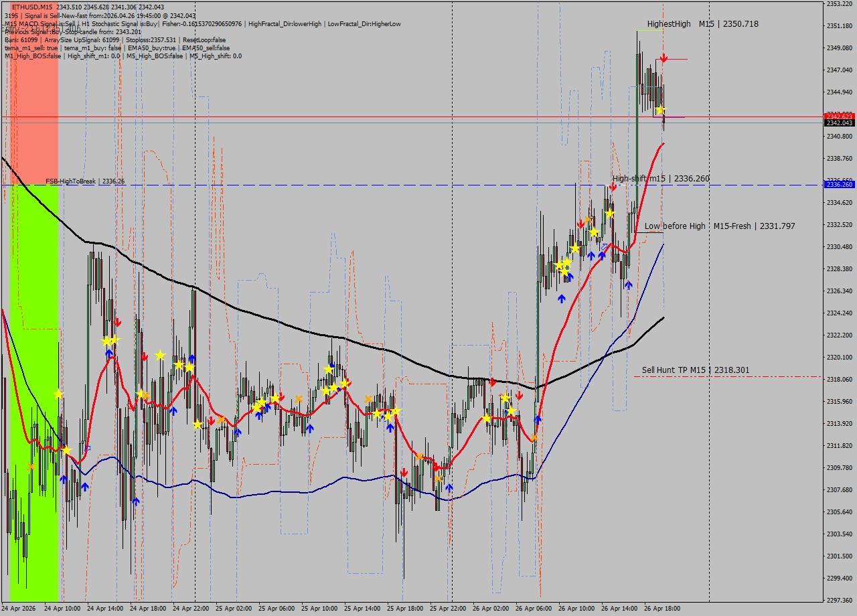Select the HighestHigh M15 2350.718 label
857x616 pixels.
[x=702, y=24]
